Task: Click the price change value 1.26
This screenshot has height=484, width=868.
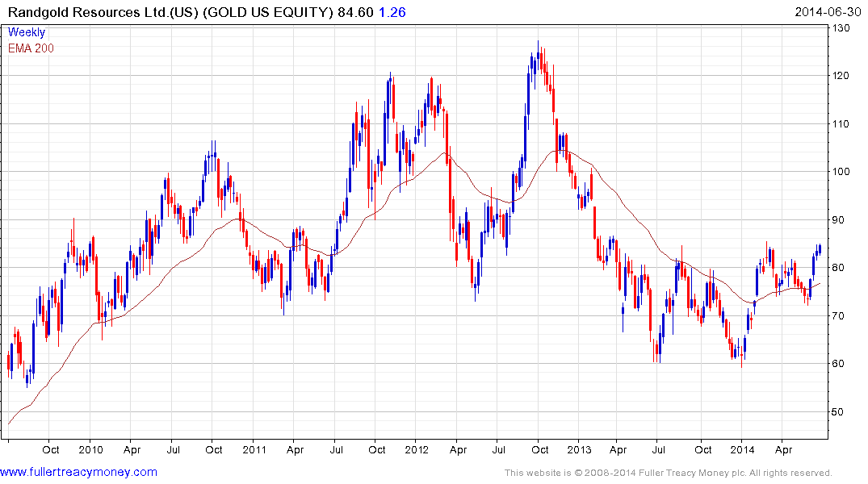Action: point(392,12)
